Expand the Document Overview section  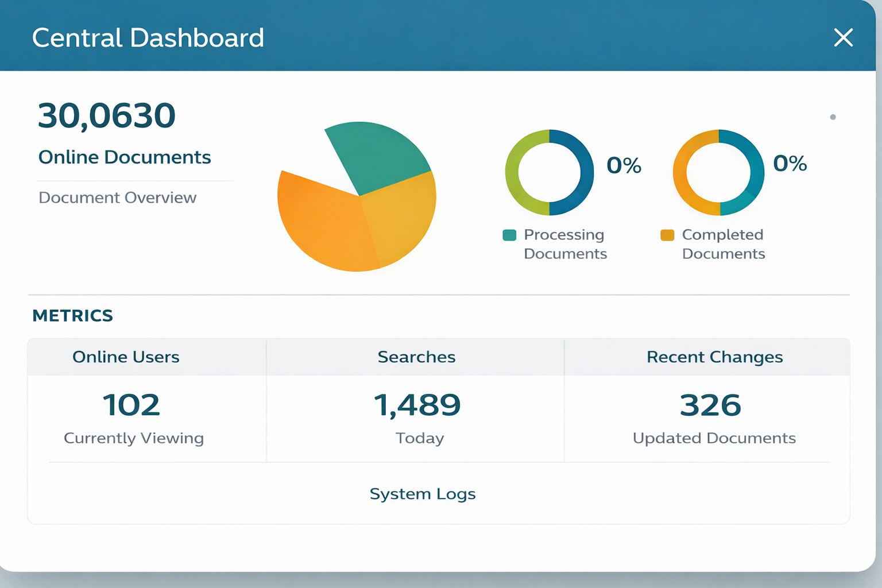118,197
